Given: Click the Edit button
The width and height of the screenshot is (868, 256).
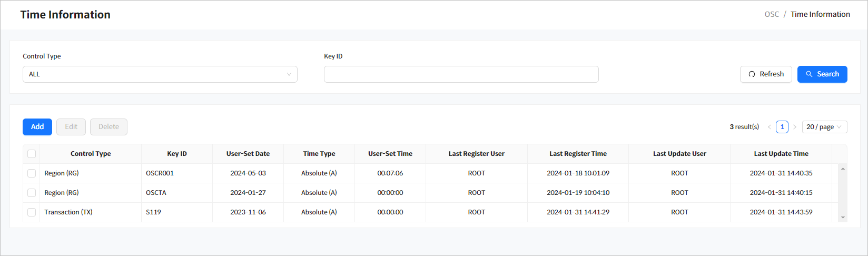Looking at the screenshot, I should click(71, 127).
